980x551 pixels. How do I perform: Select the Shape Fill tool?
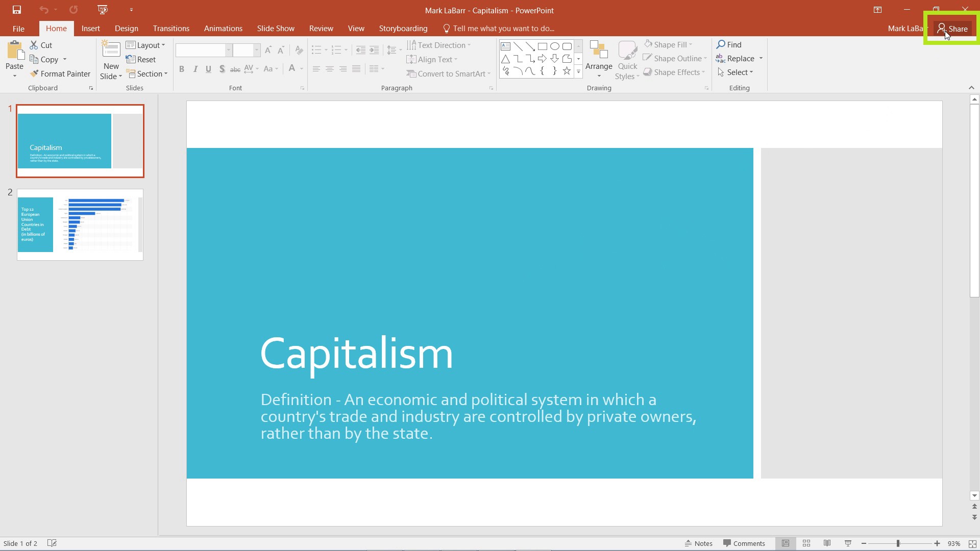point(669,44)
